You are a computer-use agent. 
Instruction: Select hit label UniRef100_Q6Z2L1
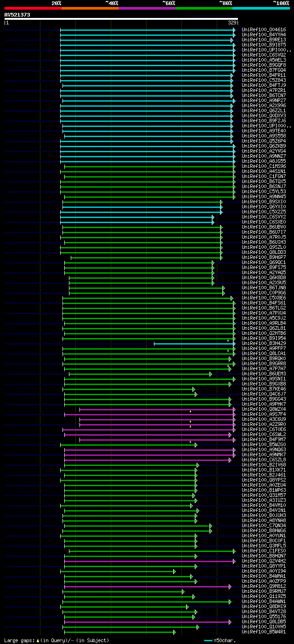coord(264,110)
